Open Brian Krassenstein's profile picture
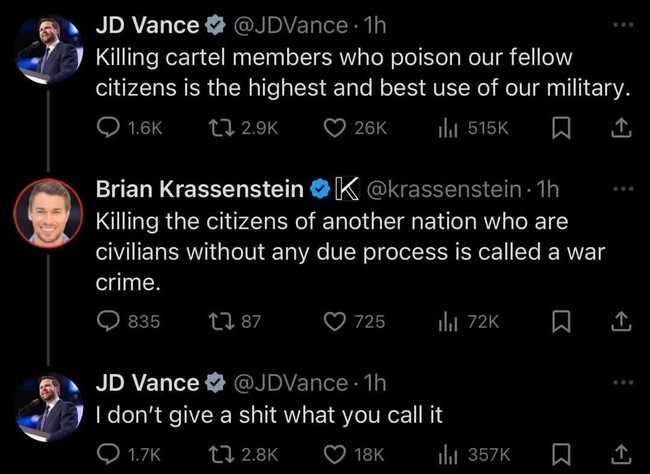Screen dimensions: 650x474 click(48, 213)
